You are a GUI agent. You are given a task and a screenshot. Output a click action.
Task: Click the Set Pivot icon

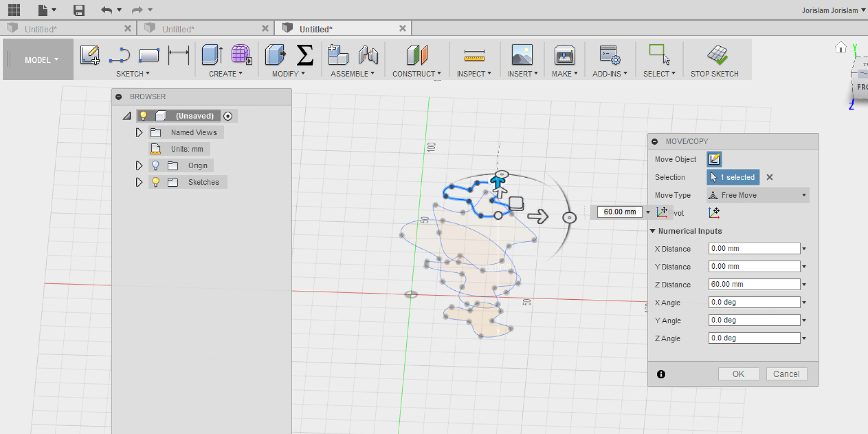[x=714, y=213]
